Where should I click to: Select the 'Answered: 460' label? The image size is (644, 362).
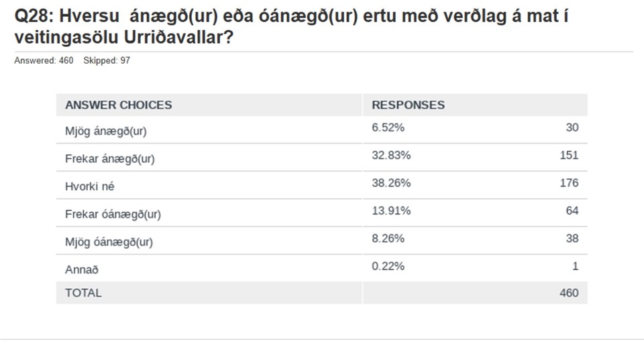tap(44, 60)
